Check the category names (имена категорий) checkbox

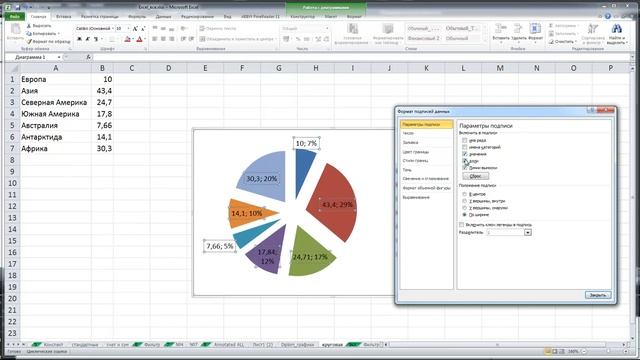[464, 147]
